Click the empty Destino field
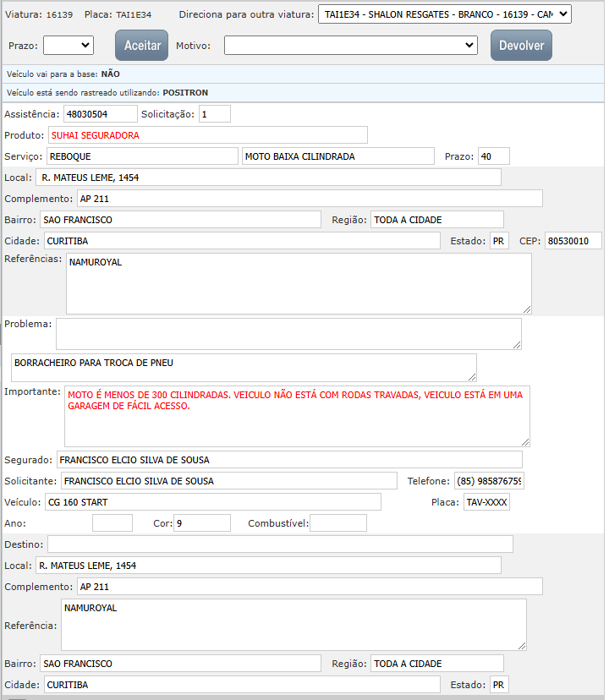This screenshot has height=700, width=609. tap(280, 544)
